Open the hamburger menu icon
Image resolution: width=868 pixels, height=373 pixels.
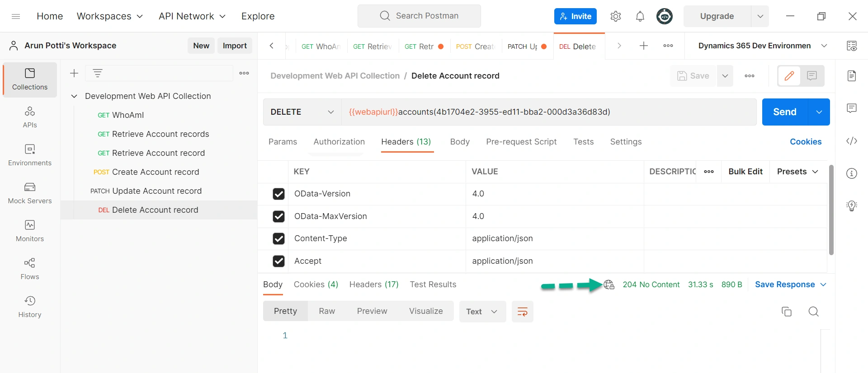(x=16, y=16)
